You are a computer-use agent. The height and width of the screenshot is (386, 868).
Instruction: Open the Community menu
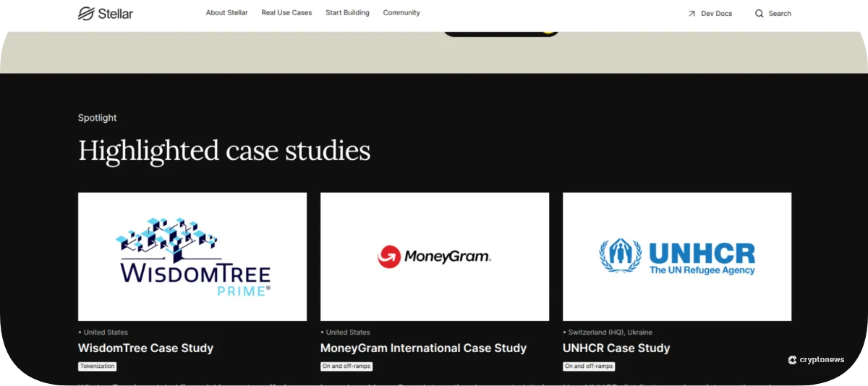[x=401, y=13]
